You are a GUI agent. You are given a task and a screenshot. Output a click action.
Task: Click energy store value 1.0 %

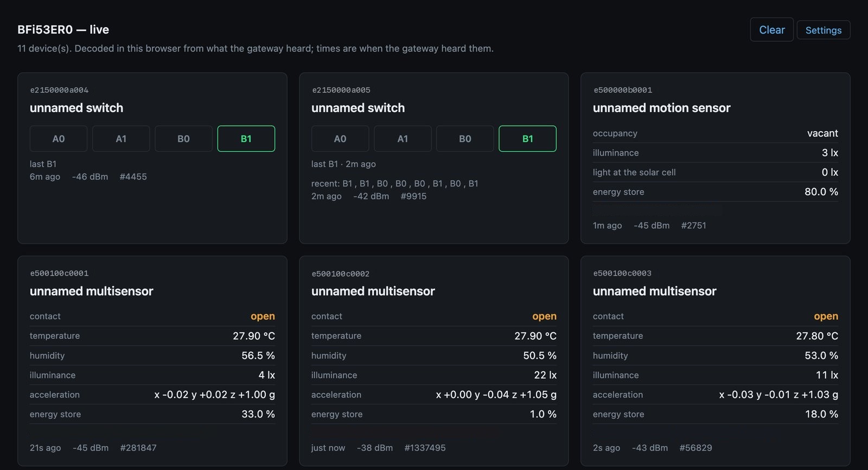click(x=543, y=414)
